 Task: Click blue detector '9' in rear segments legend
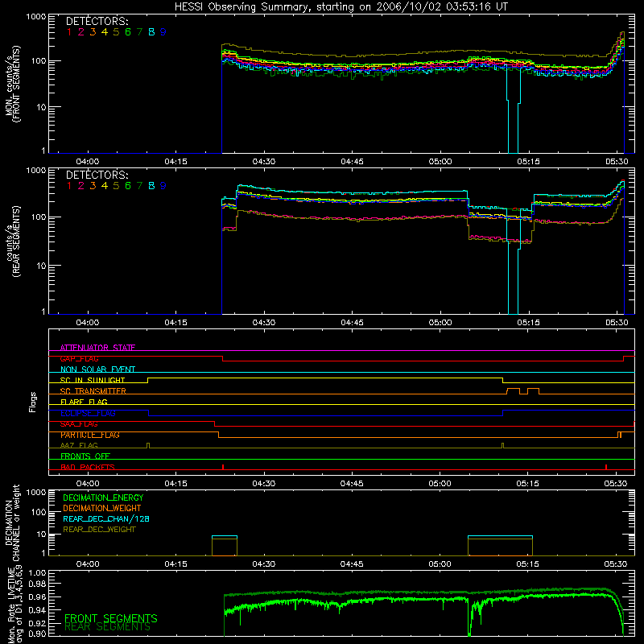pos(163,186)
